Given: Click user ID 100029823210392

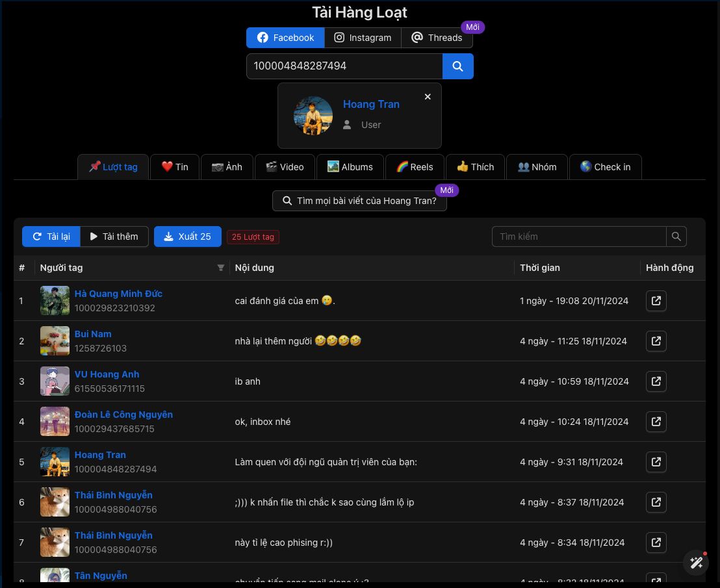Looking at the screenshot, I should [115, 308].
